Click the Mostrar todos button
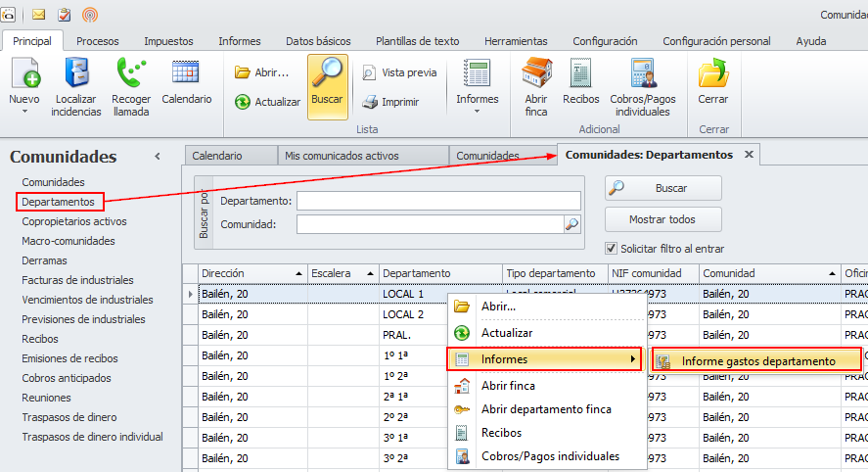 pos(662,218)
